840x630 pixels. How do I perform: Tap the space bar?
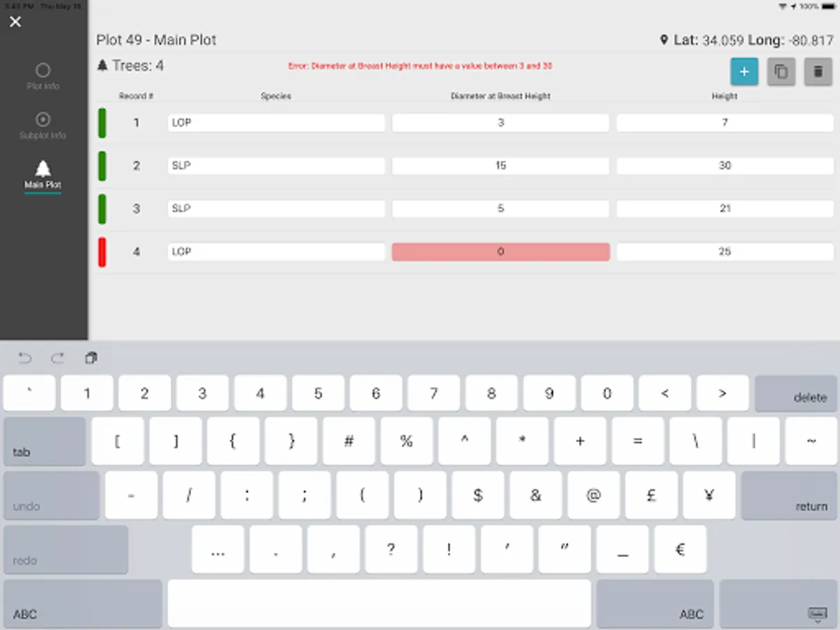[379, 603]
